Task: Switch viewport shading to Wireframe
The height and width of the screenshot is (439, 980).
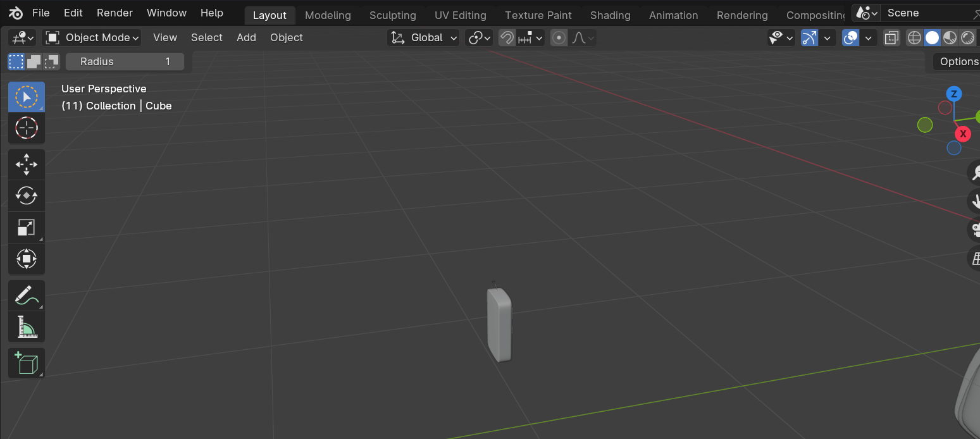Action: tap(914, 37)
